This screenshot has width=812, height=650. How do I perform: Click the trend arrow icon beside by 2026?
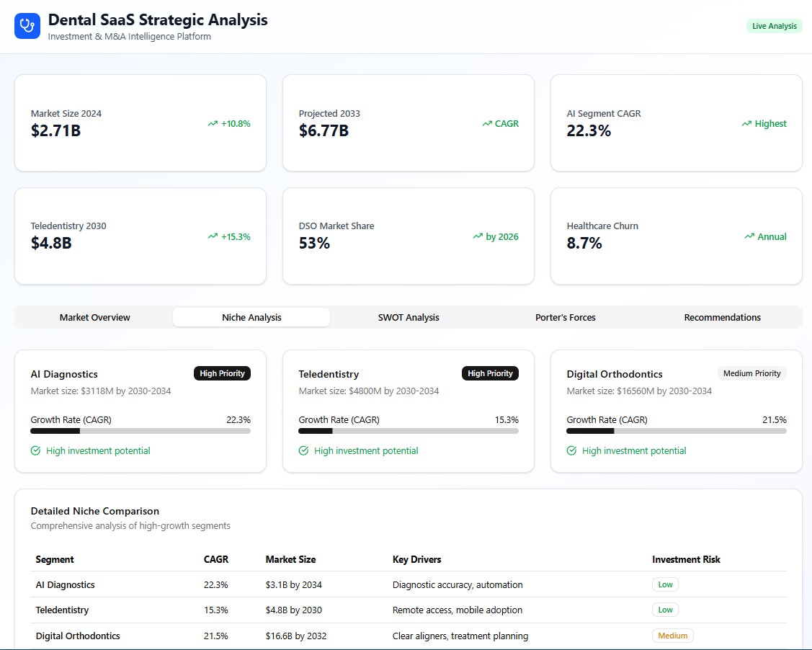(x=478, y=236)
